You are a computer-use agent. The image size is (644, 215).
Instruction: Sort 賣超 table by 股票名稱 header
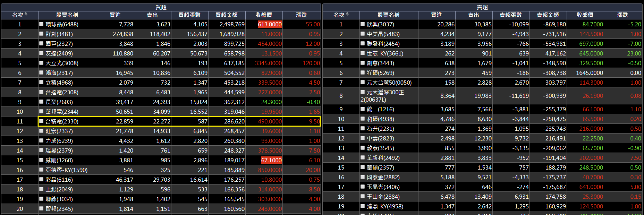coord(389,15)
